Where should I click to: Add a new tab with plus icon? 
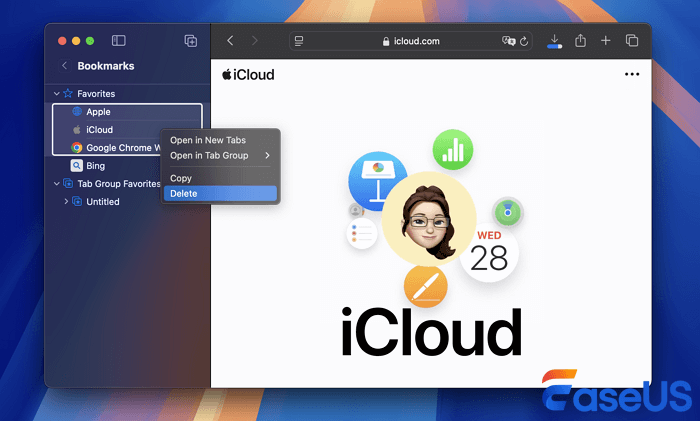coord(606,41)
